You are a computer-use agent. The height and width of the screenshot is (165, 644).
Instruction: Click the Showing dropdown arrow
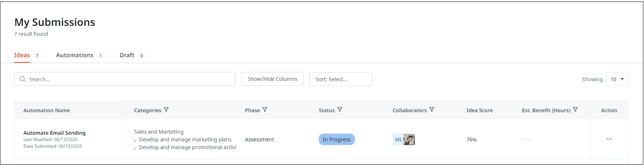[622, 79]
